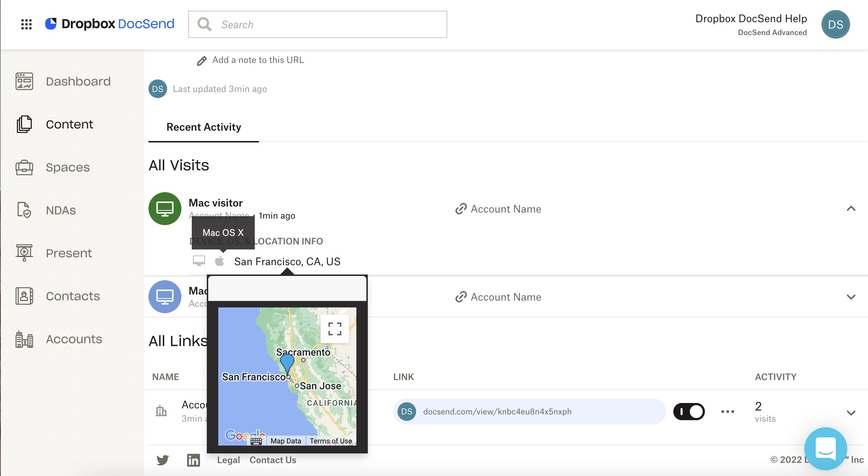Click the small DS avatar by Last updated
This screenshot has height=476, width=868.
[x=158, y=89]
